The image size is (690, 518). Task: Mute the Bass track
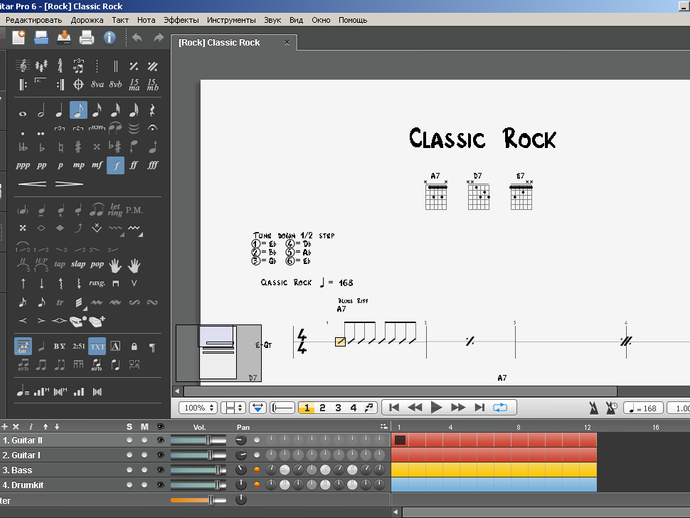pos(144,469)
